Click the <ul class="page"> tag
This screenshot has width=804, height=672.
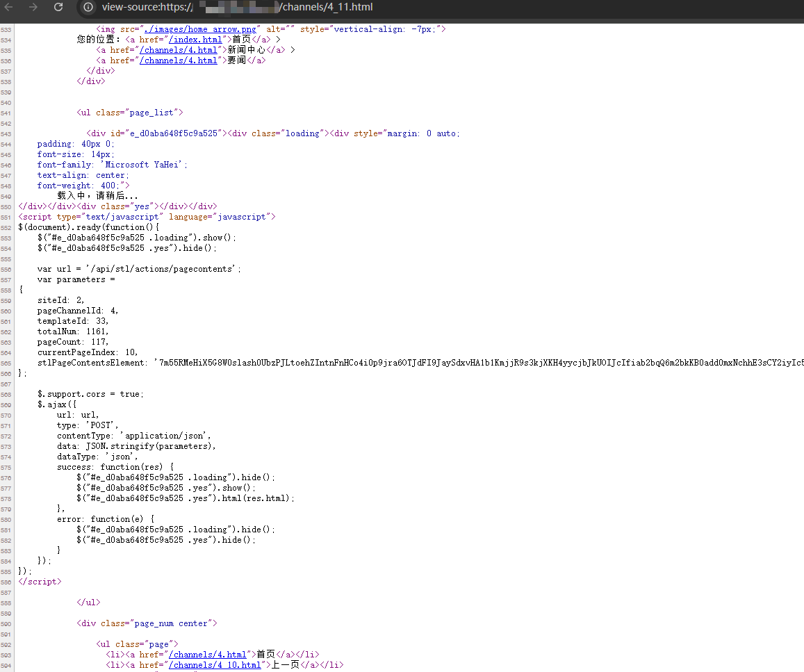click(x=137, y=644)
